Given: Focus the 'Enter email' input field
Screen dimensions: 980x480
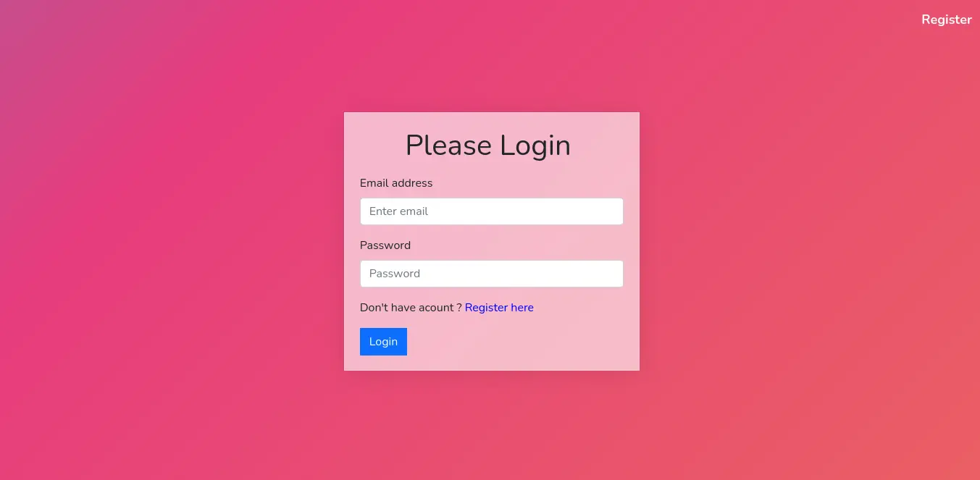Looking at the screenshot, I should (x=492, y=211).
